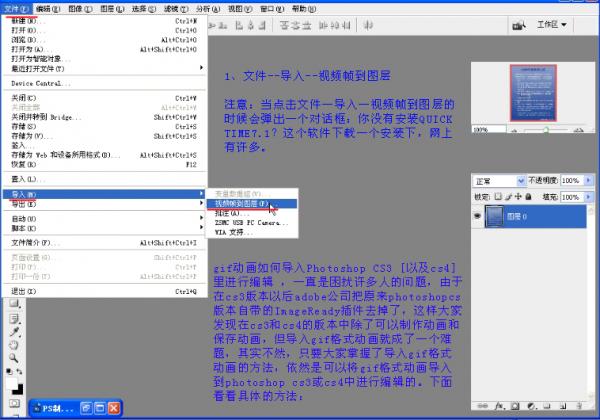Select the Hand tool

coord(14,345)
